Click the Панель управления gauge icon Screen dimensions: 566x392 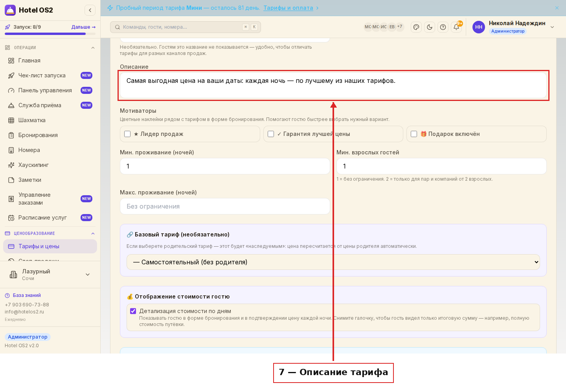tap(11, 90)
